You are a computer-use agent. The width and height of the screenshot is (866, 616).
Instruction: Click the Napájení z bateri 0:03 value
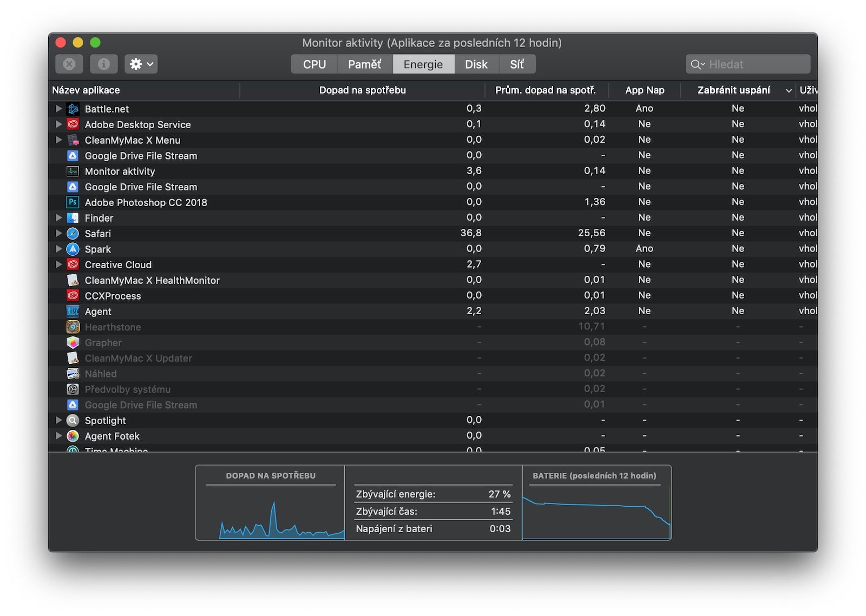(x=500, y=529)
